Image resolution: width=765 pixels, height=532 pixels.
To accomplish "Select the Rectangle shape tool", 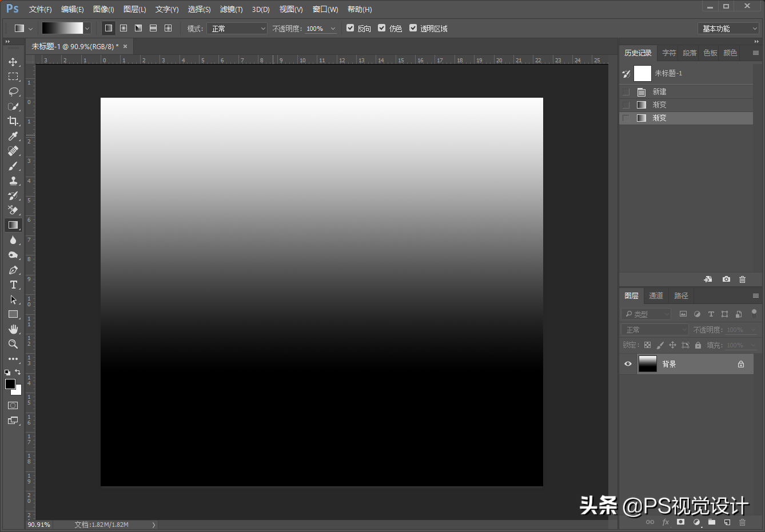I will point(13,314).
